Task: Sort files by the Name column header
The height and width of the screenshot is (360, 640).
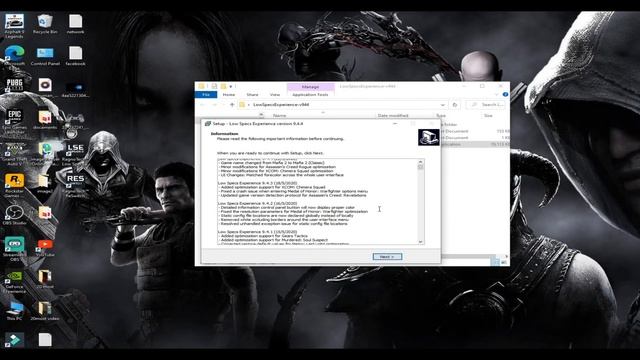Action: [280, 116]
